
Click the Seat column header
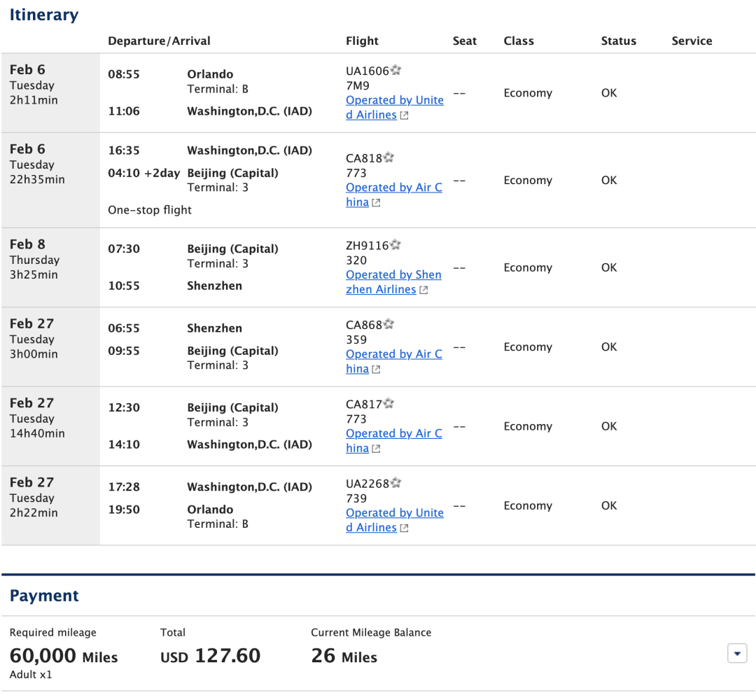(x=465, y=41)
